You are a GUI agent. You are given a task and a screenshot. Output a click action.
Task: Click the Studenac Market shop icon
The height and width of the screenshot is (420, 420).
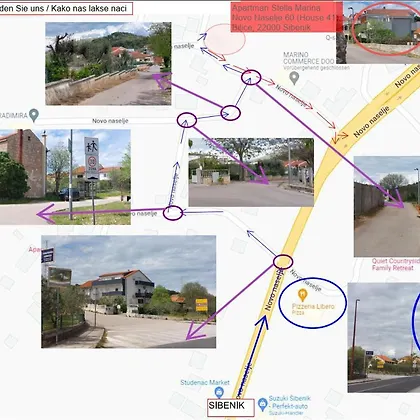point(219,392)
